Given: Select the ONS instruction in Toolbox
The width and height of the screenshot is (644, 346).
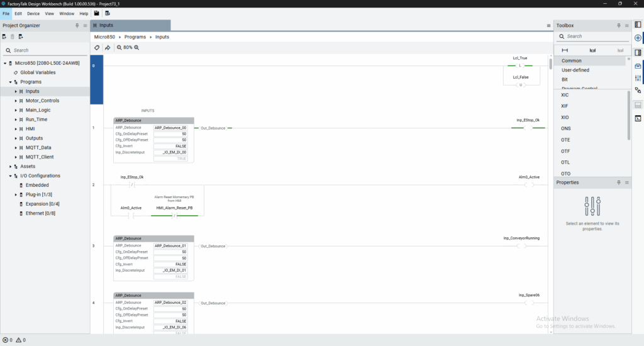Looking at the screenshot, I should (x=565, y=128).
